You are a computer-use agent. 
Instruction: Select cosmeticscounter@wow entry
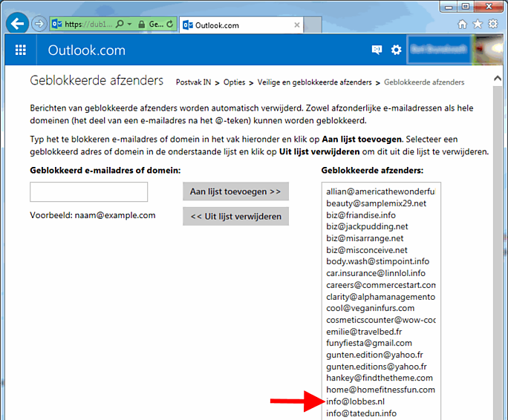[381, 320]
